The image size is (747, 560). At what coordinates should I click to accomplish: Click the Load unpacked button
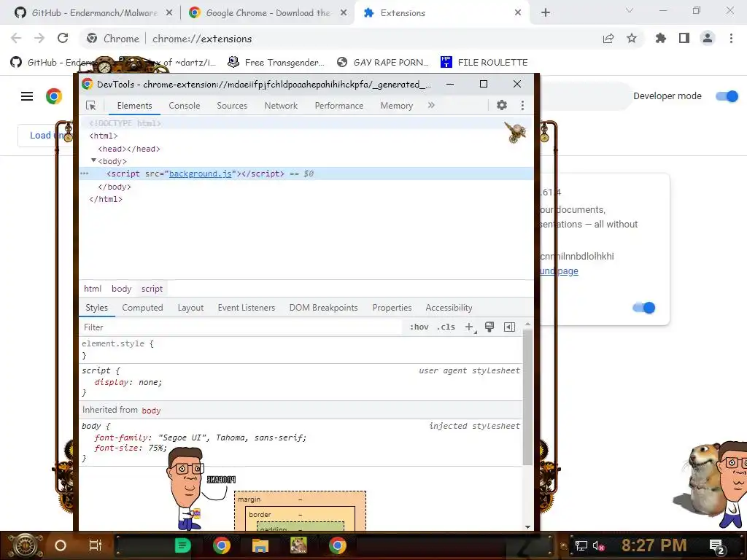(x=46, y=136)
